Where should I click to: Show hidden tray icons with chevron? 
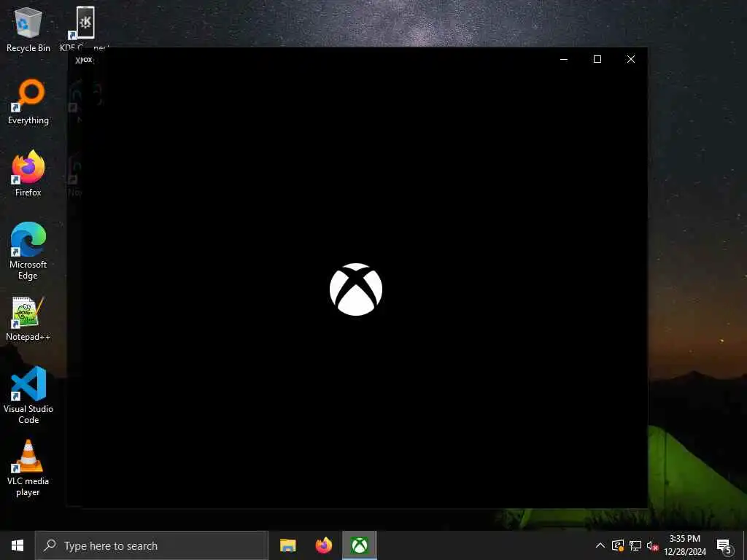pos(600,545)
